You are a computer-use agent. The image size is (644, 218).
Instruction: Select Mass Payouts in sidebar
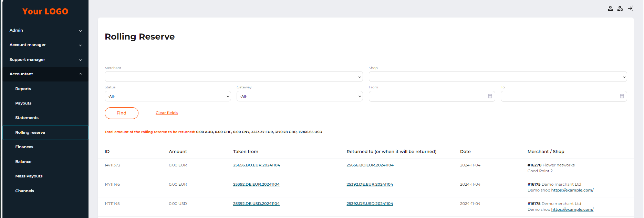[x=29, y=176]
